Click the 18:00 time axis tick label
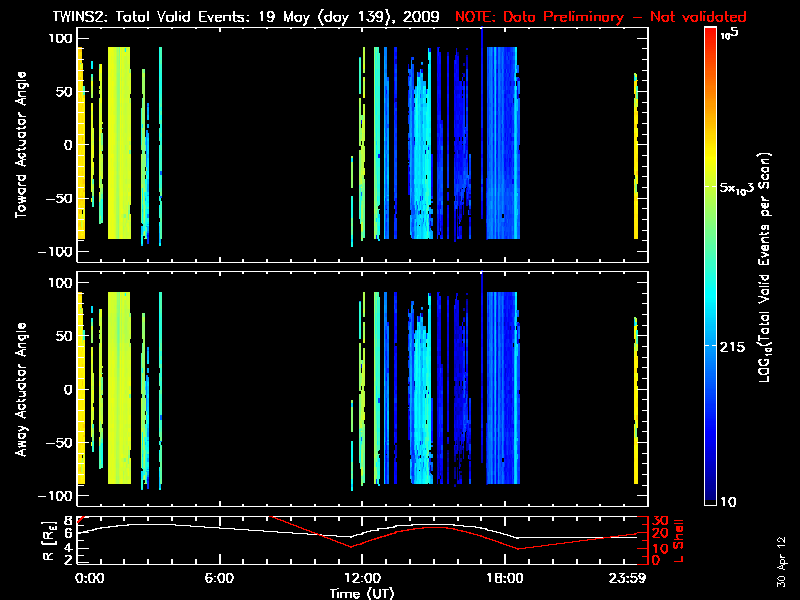The image size is (800, 600). coord(503,578)
